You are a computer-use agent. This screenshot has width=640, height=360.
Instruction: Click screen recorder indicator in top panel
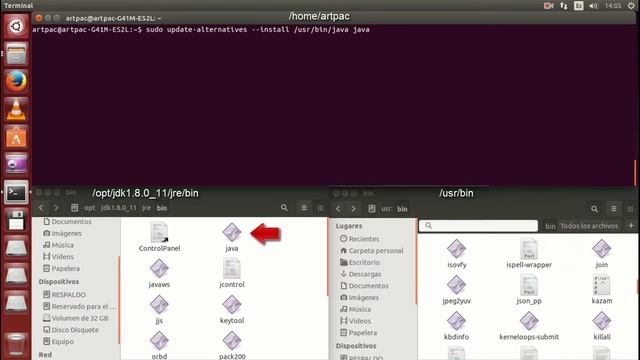549,5
